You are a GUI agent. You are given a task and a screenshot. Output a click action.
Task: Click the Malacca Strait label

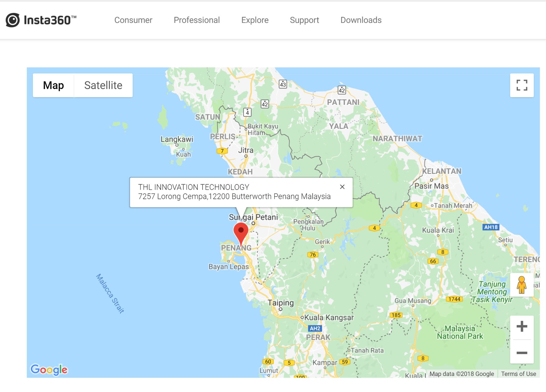click(110, 294)
